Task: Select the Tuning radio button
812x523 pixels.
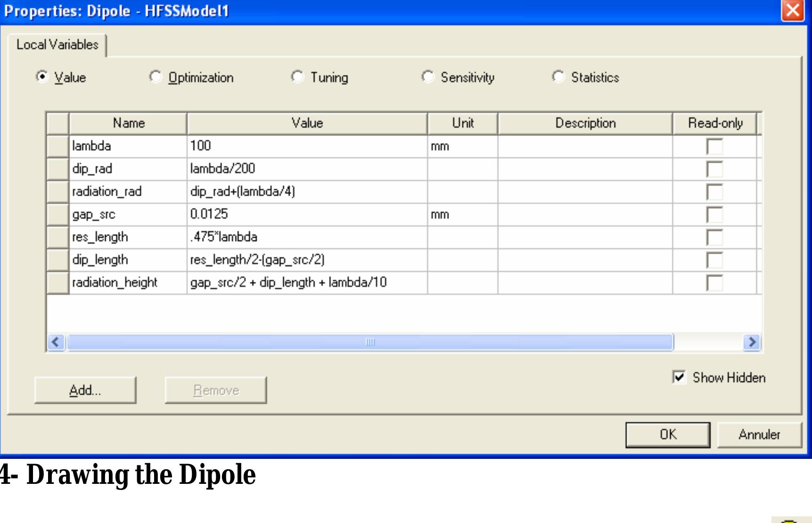Action: coord(297,77)
